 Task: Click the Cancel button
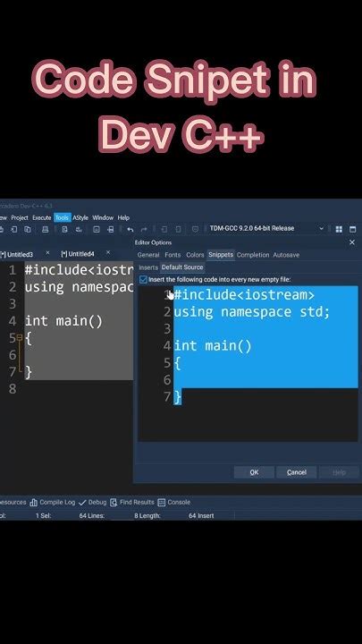coord(297,472)
